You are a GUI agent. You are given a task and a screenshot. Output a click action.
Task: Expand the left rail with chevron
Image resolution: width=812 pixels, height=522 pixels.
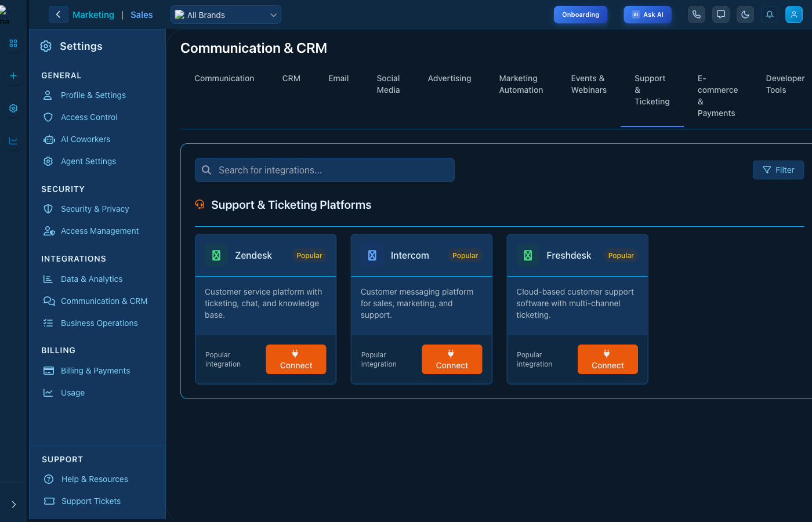pos(13,505)
